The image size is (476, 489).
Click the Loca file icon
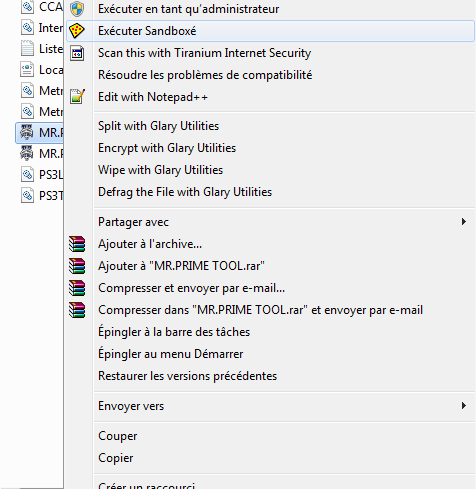[x=27, y=70]
